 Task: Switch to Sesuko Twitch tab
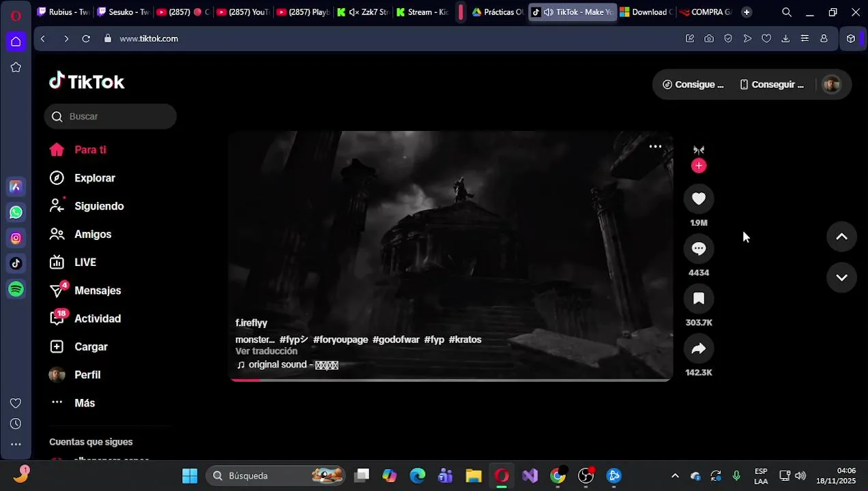click(123, 12)
